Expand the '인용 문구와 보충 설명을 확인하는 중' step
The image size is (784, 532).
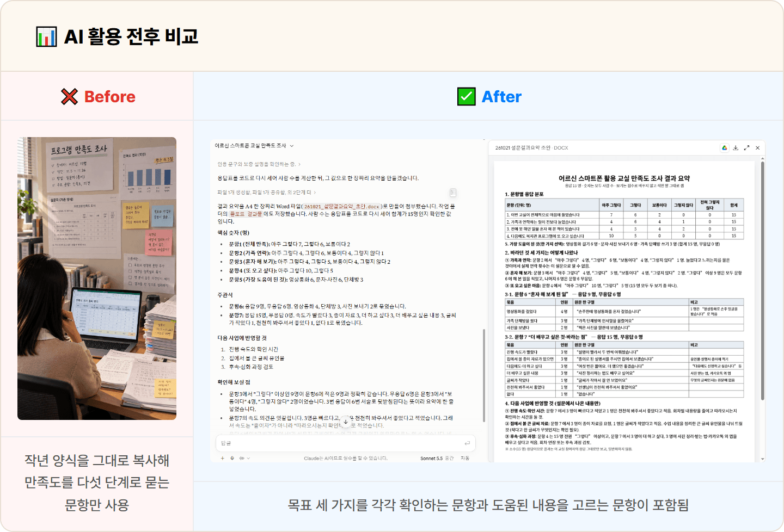(x=259, y=164)
